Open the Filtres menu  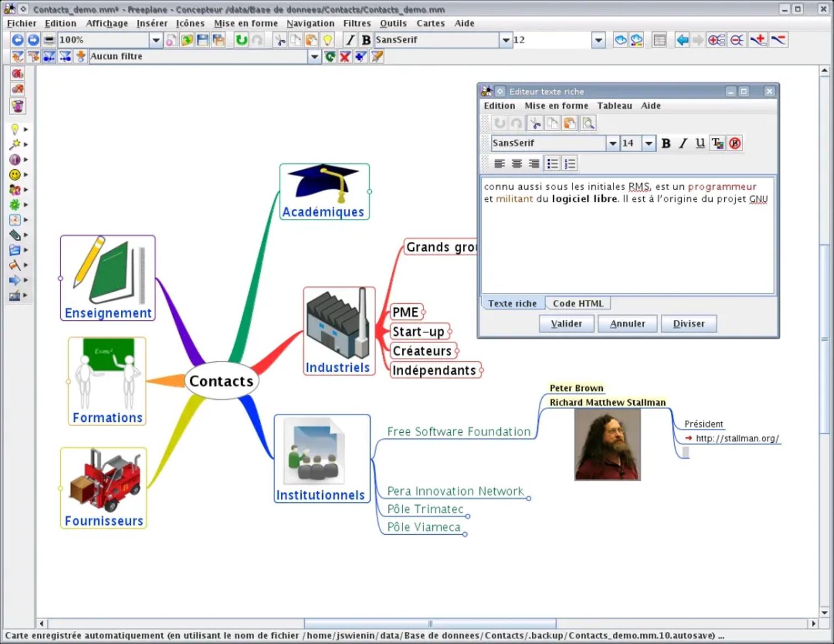[x=357, y=23]
